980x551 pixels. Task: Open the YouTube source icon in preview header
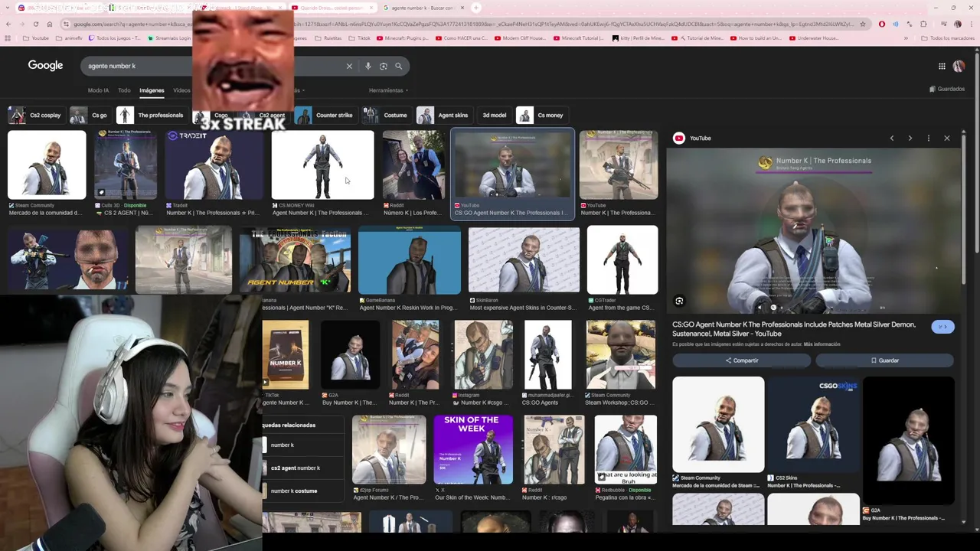[x=679, y=139]
